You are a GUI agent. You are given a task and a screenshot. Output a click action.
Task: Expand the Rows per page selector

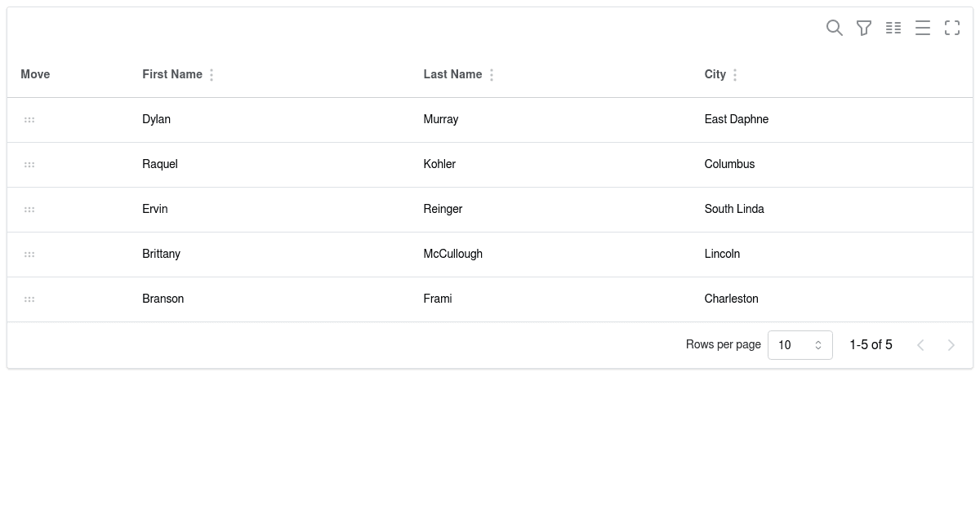point(800,345)
